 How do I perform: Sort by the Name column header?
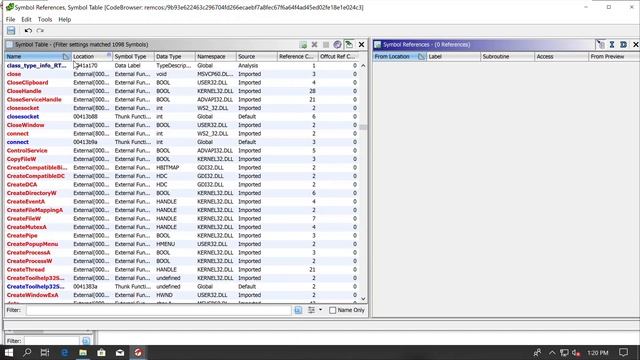[38, 56]
